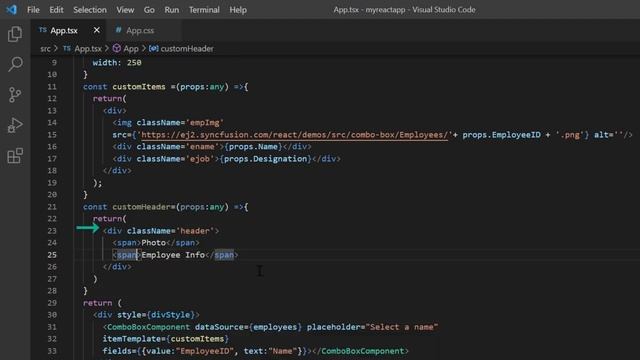Click the 'ename' className string
The width and height of the screenshot is (640, 360).
pos(202,147)
